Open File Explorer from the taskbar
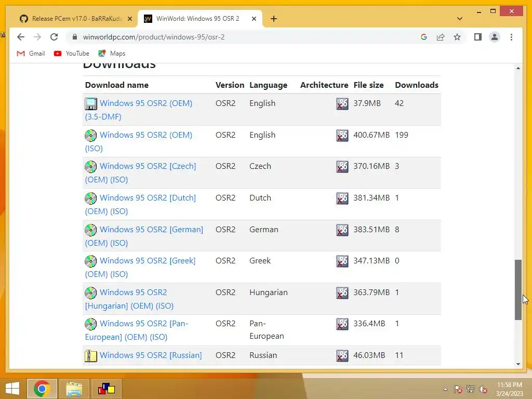Screen dimensions: 532x399 point(74,389)
